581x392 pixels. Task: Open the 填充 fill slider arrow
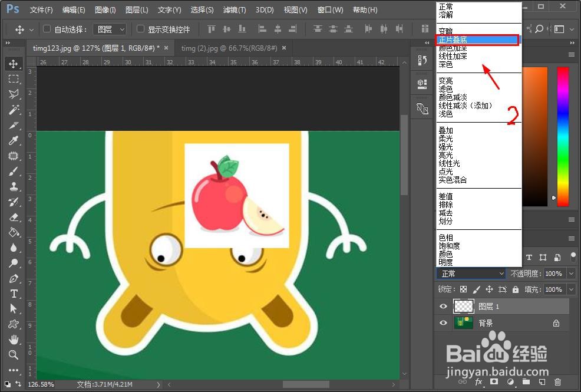[x=571, y=289]
